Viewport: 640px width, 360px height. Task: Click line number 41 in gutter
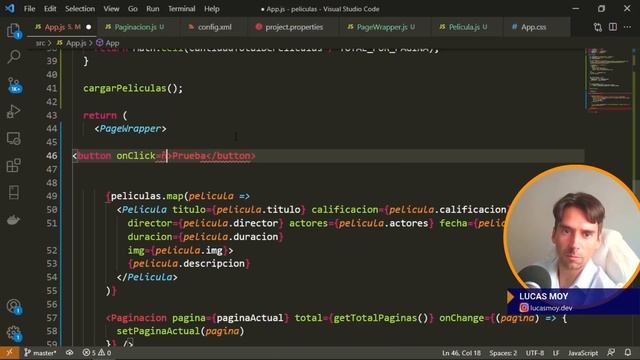[52, 88]
